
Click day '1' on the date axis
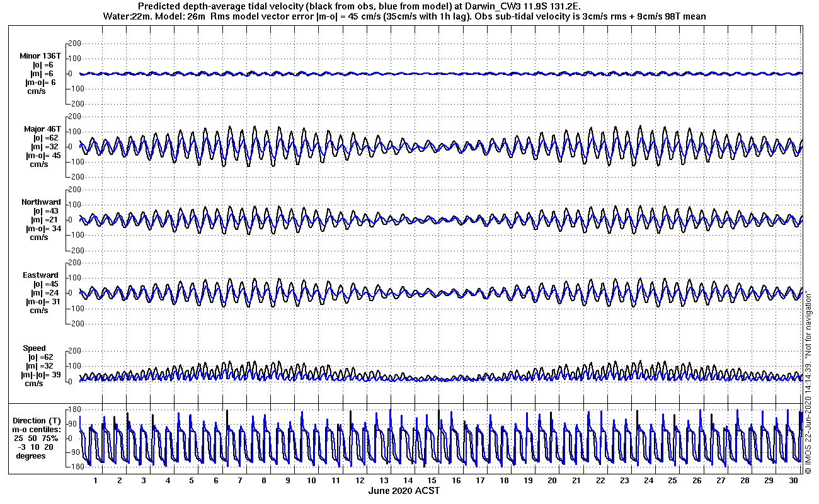coord(95,481)
